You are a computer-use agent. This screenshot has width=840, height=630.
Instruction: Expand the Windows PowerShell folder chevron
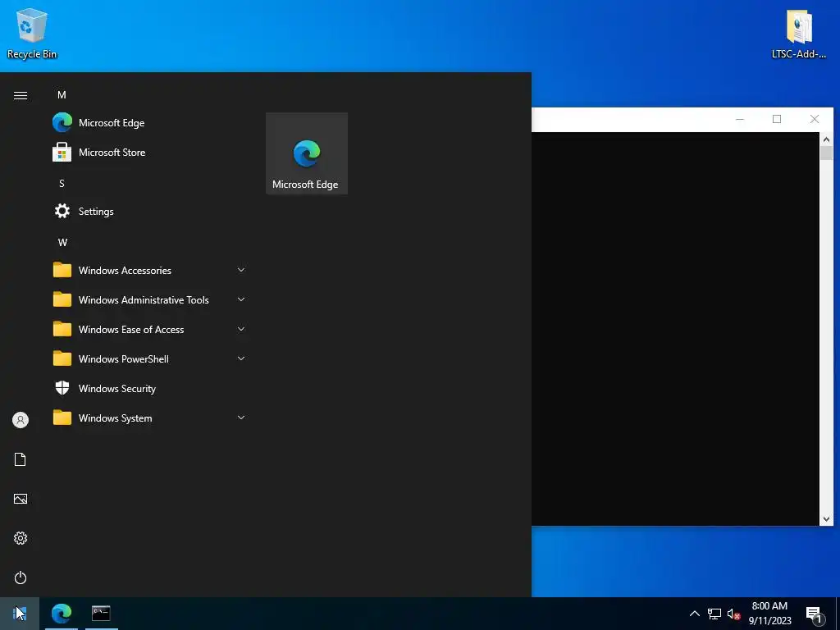[241, 358]
